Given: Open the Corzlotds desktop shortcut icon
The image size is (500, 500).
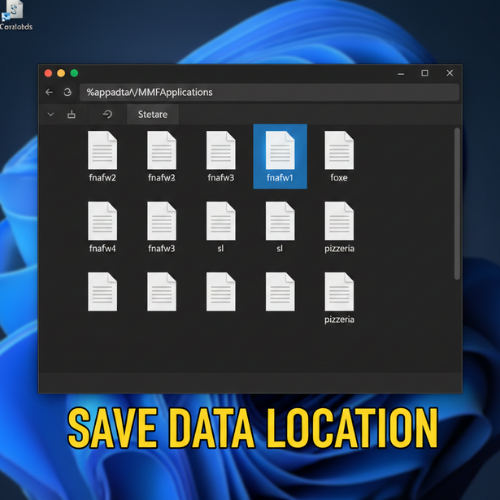Looking at the screenshot, I should [x=13, y=15].
